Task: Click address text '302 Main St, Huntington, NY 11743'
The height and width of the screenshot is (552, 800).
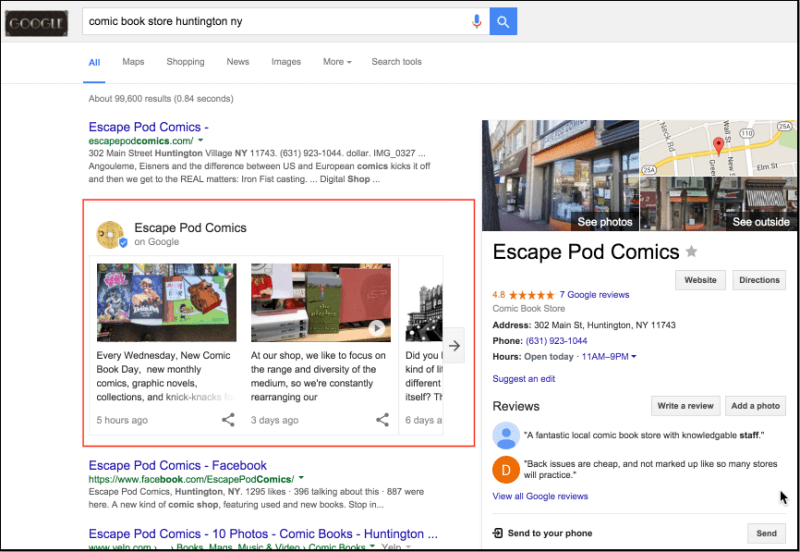Action: pos(605,325)
